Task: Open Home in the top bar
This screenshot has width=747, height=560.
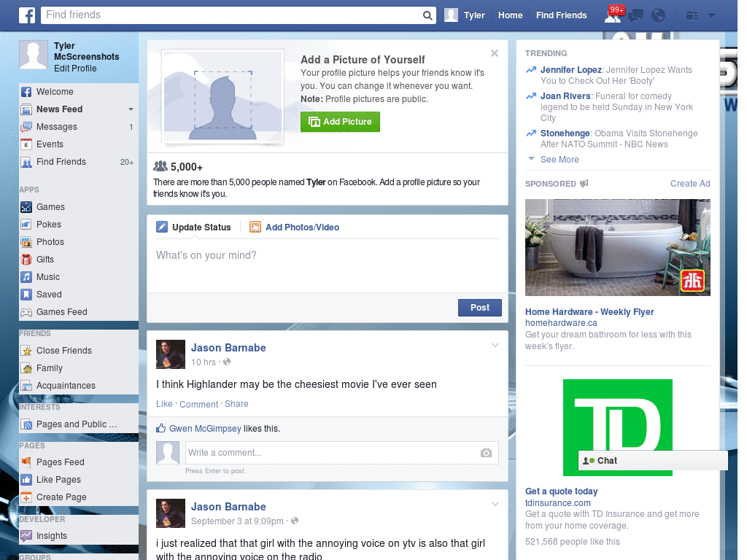Action: tap(510, 15)
